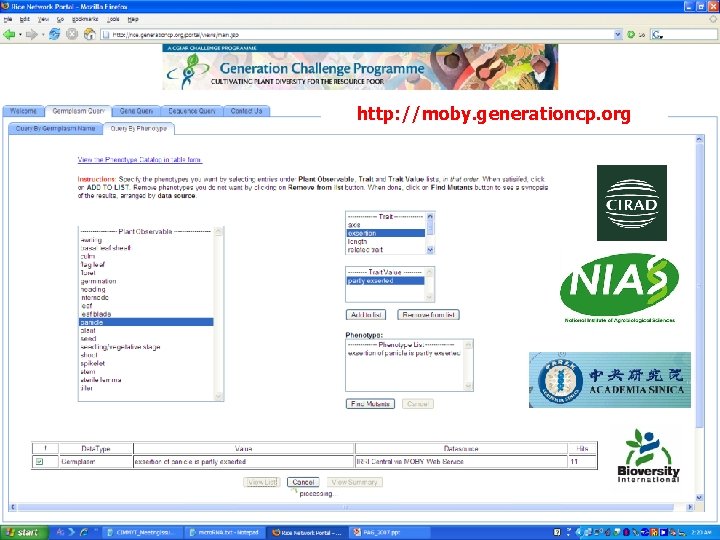Click the Hits column header
720x540 pixels.
tap(582, 449)
